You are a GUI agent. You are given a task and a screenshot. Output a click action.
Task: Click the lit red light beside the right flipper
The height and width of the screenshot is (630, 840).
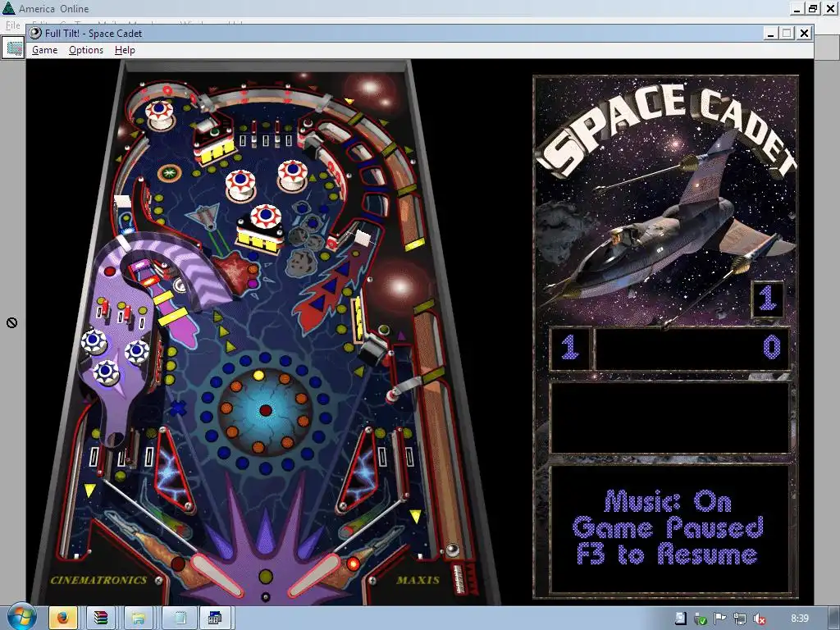(x=353, y=564)
